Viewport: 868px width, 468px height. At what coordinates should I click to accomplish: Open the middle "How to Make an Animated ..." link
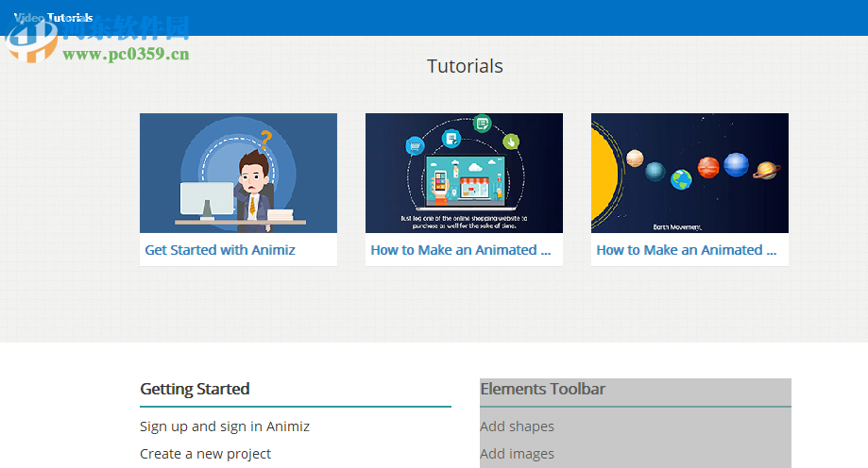(460, 250)
